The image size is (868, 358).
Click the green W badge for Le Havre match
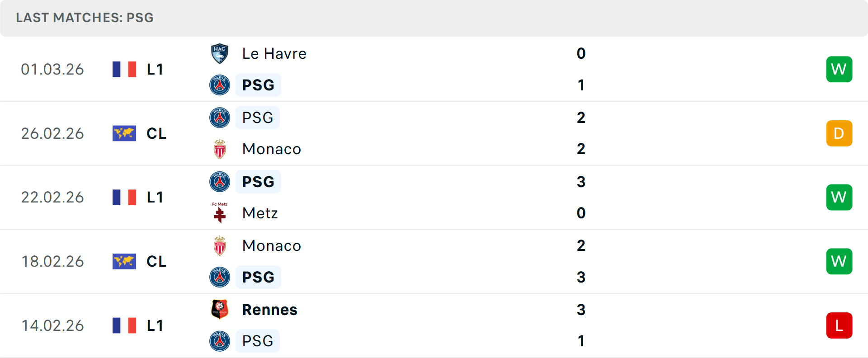tap(839, 69)
